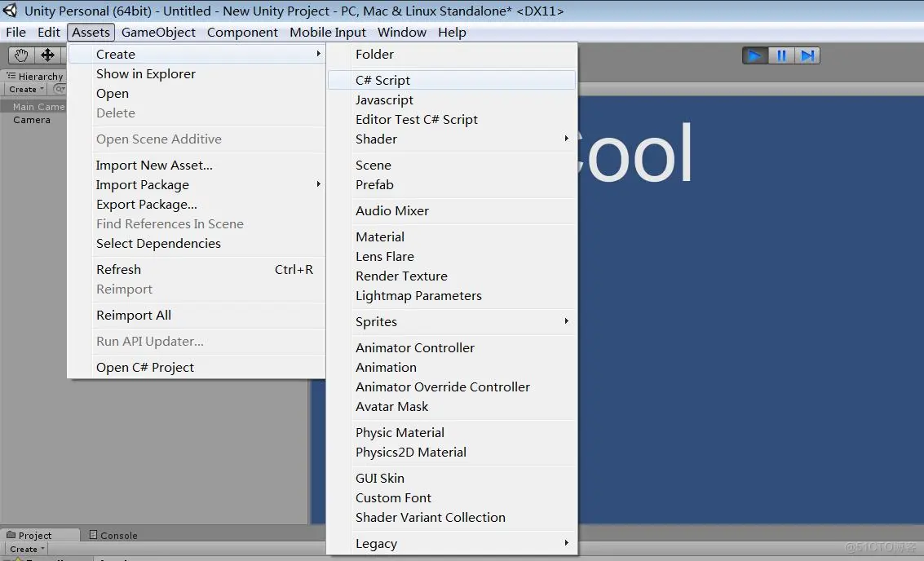Create a Render Texture
This screenshot has width=924, height=561.
(451, 276)
